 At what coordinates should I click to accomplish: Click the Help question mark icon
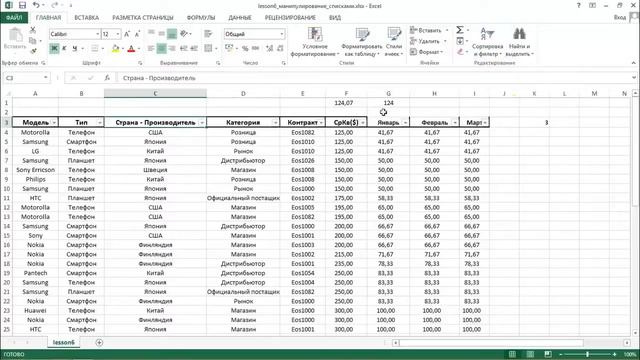(578, 5)
